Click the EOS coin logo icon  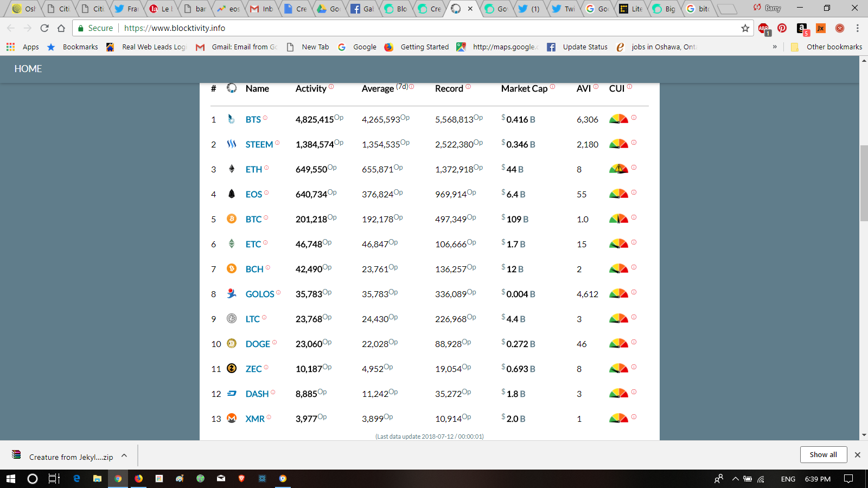(x=232, y=194)
